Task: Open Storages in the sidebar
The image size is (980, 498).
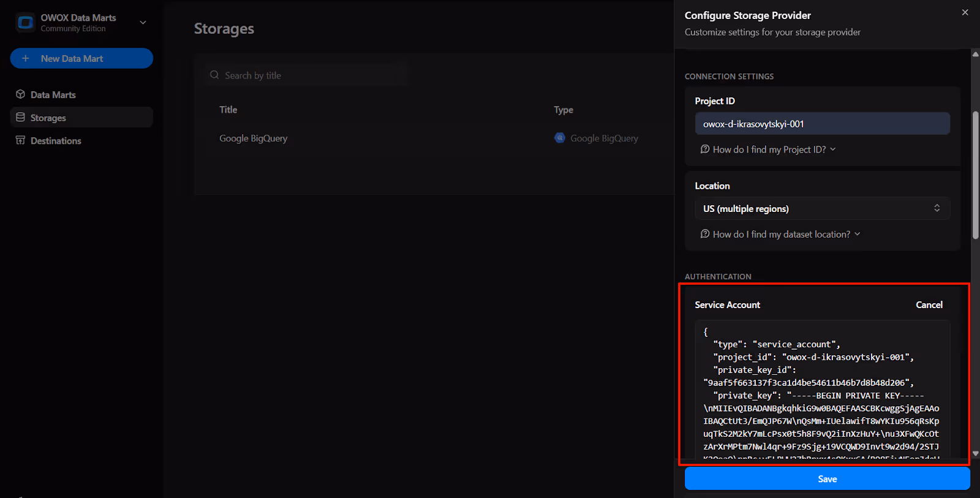Action: click(81, 118)
